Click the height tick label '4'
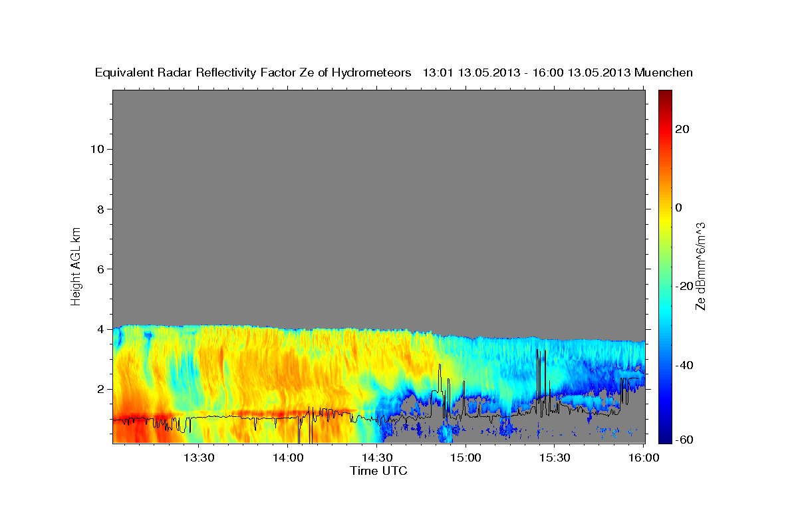This screenshot has height=532, width=798. tap(99, 329)
